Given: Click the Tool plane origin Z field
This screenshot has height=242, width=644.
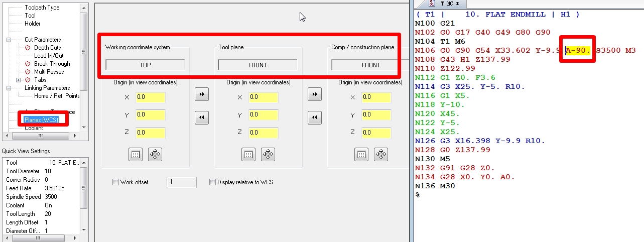Looking at the screenshot, I should (x=263, y=133).
